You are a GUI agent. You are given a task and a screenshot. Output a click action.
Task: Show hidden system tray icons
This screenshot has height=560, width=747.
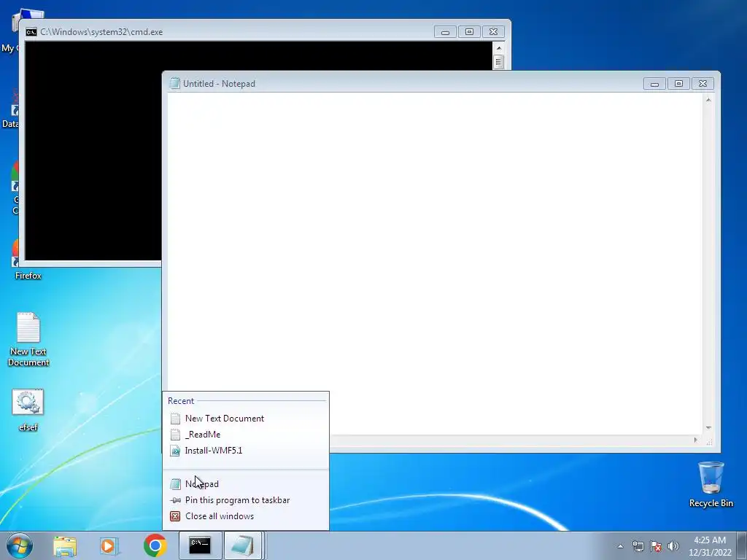coord(620,546)
